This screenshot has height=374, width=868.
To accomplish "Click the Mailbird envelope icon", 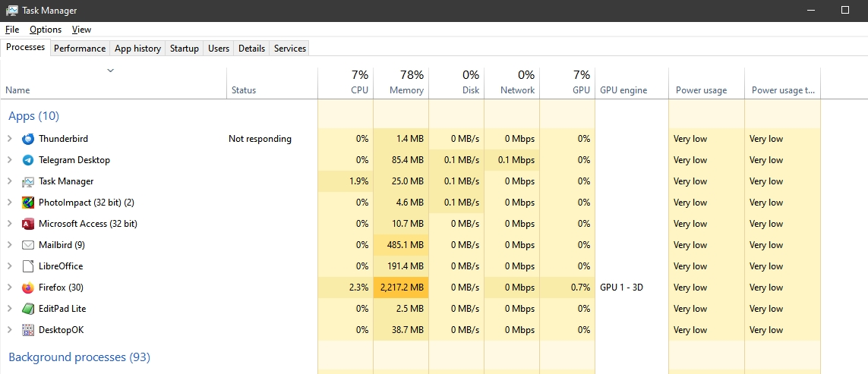I will (27, 245).
